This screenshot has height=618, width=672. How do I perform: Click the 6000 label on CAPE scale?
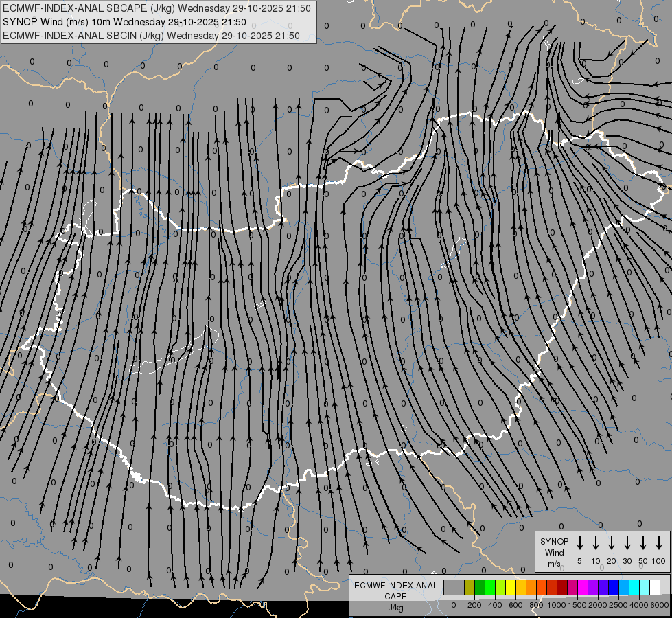pos(660,605)
